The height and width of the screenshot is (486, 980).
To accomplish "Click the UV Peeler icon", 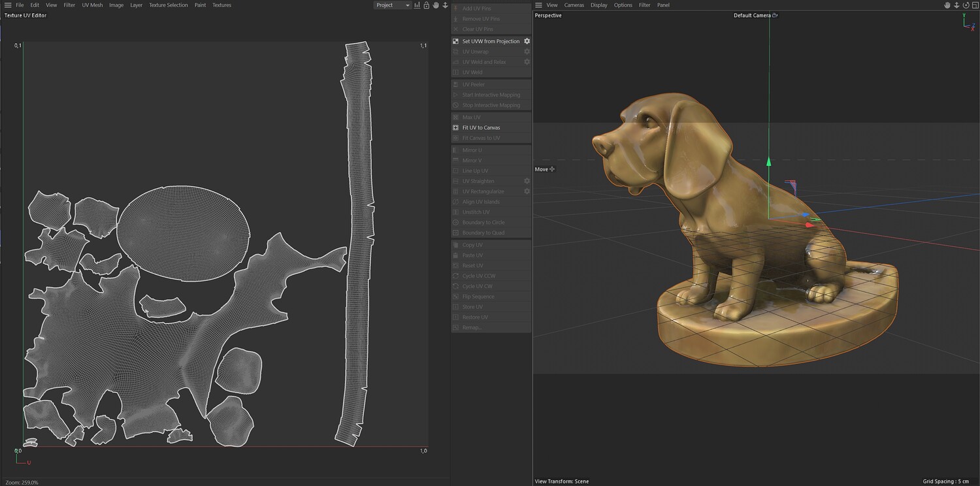I will point(456,84).
